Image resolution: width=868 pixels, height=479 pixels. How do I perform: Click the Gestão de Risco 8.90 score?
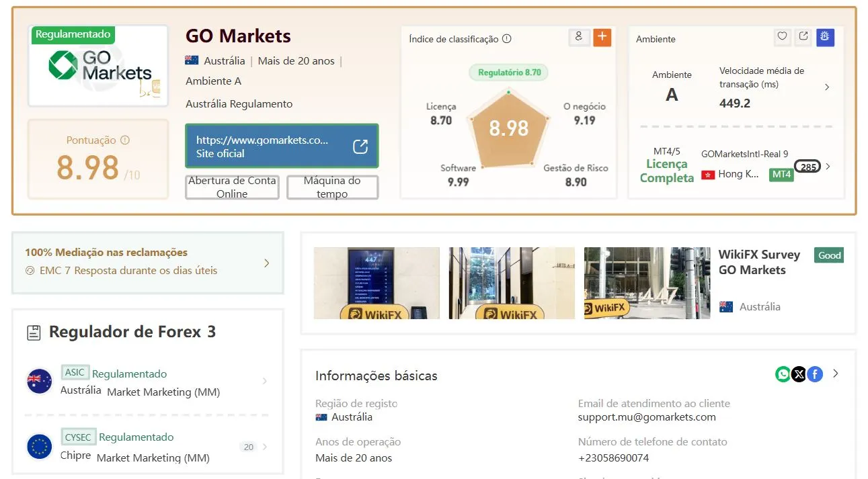point(576,175)
